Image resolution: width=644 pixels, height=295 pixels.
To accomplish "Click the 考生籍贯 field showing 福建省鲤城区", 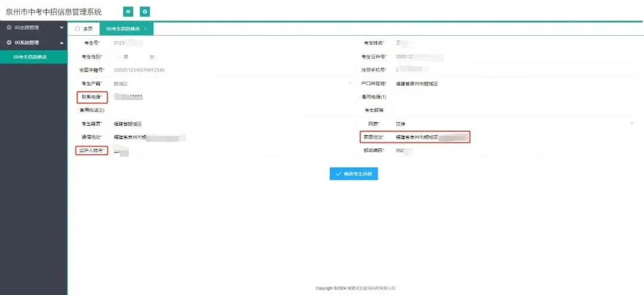I will [x=232, y=123].
